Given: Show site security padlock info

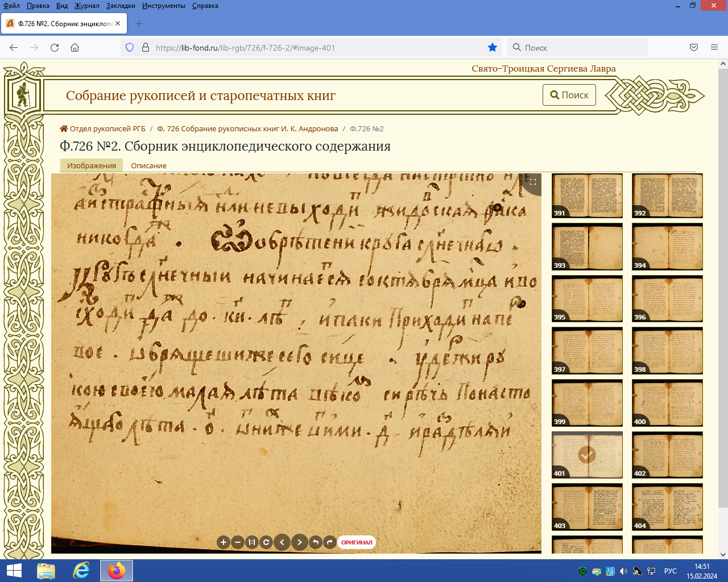Looking at the screenshot, I should click(145, 48).
